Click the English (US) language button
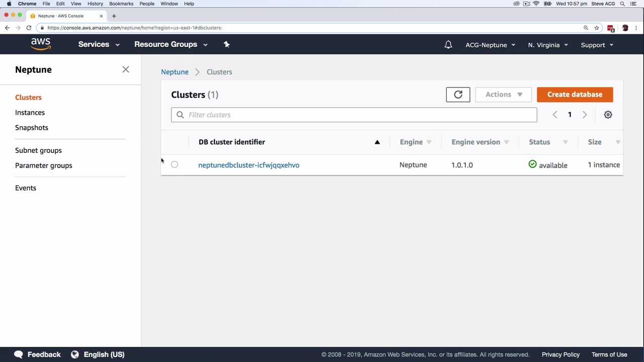Image resolution: width=644 pixels, height=362 pixels. click(x=104, y=354)
